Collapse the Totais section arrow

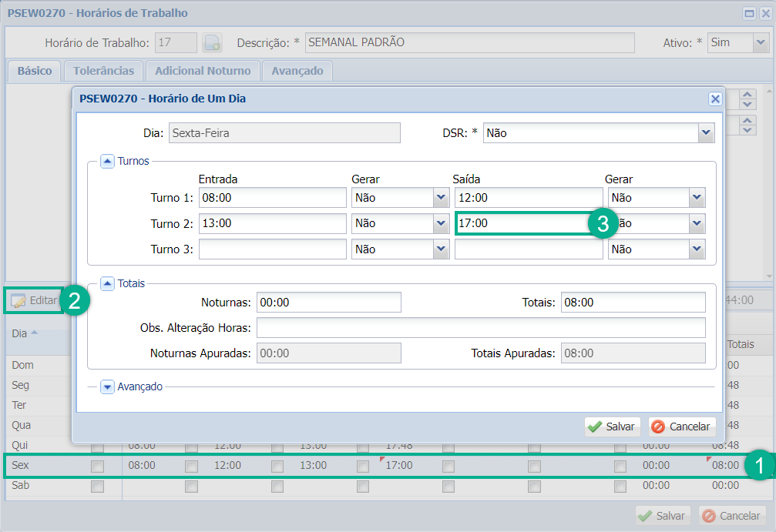(107, 283)
